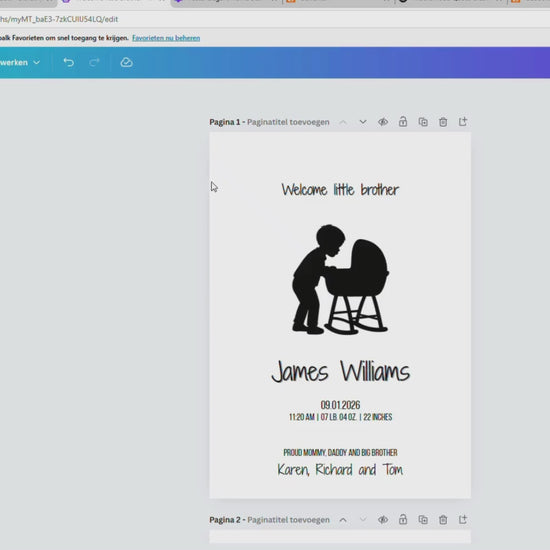Viewport: 550px width, 550px height.
Task: Move Pagina 2 up with chevron
Action: 343,519
